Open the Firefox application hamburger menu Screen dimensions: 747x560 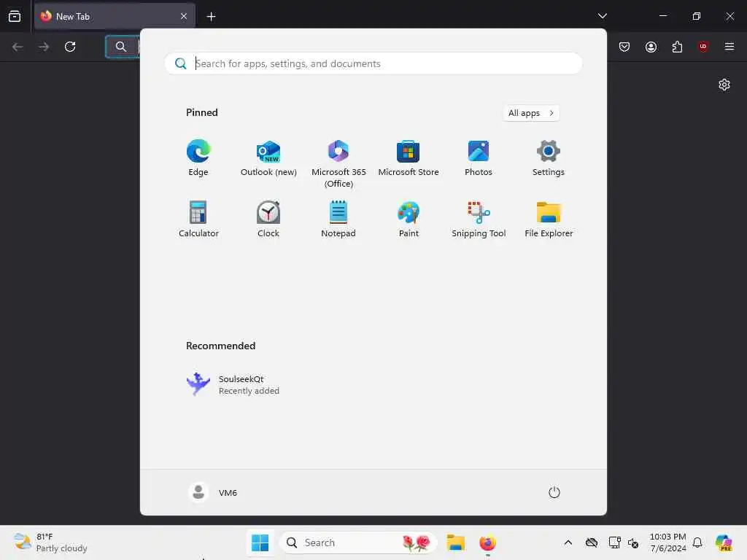click(729, 47)
